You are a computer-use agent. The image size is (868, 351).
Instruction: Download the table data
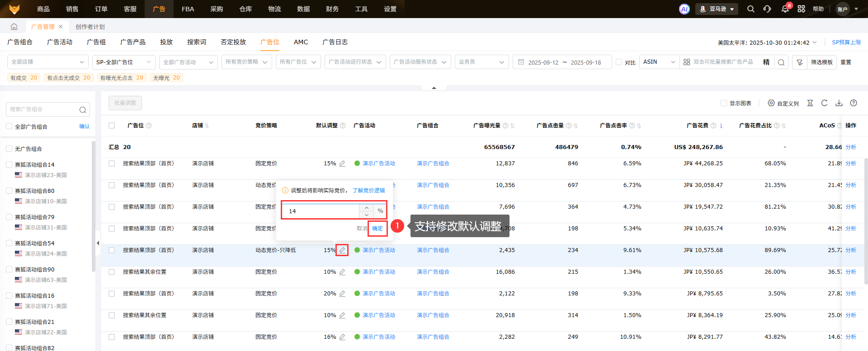click(839, 103)
